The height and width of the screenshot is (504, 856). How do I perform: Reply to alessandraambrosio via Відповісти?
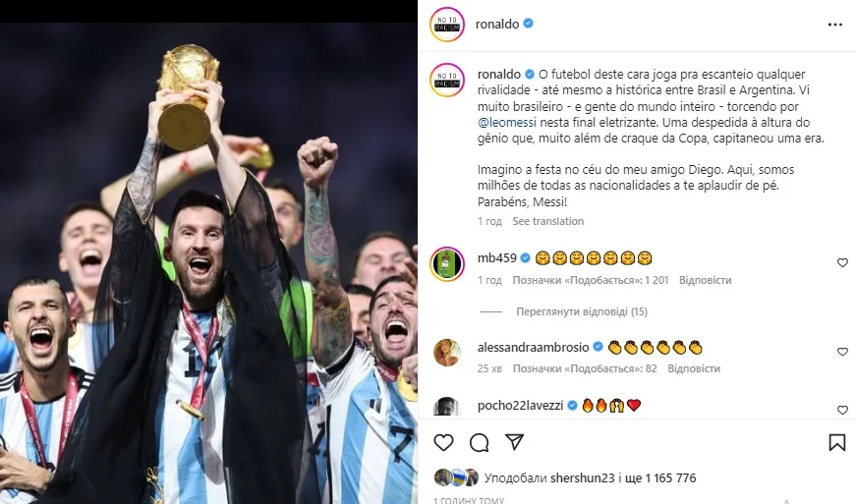coord(693,368)
